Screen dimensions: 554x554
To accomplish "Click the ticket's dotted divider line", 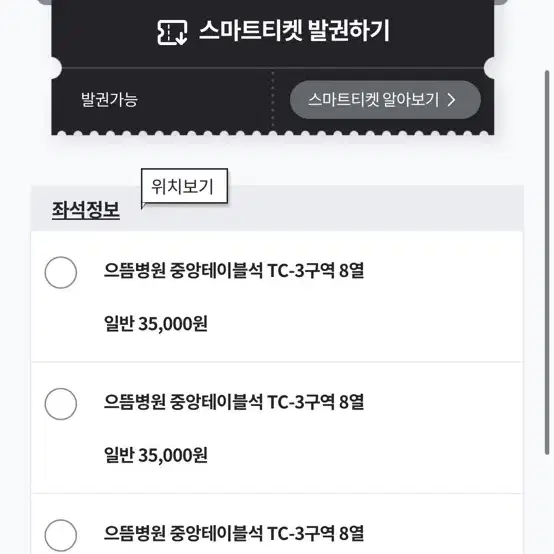I will pyautogui.click(x=272, y=100).
